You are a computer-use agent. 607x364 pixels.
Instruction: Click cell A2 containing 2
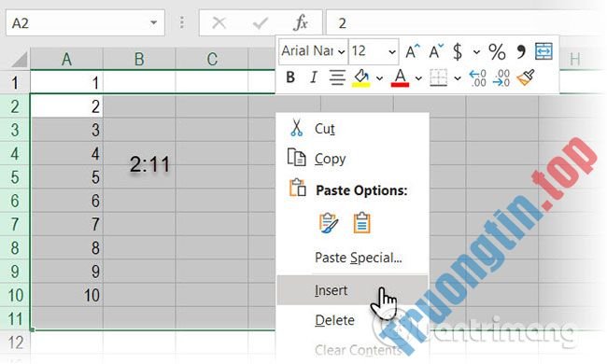66,106
